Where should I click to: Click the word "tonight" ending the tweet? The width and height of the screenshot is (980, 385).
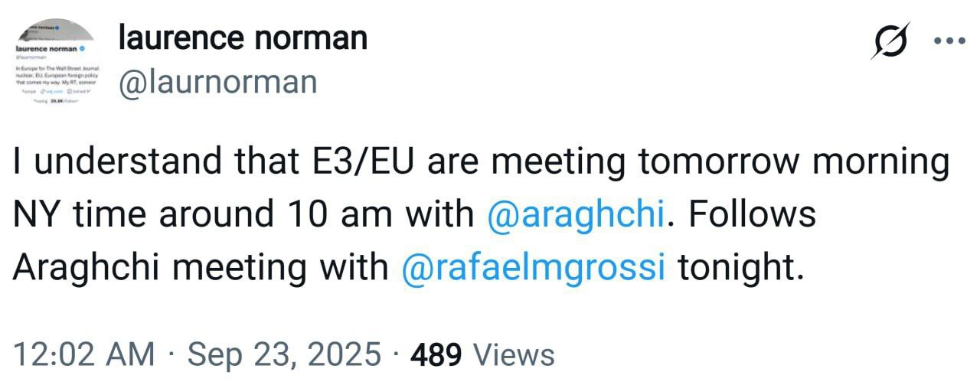point(737,268)
